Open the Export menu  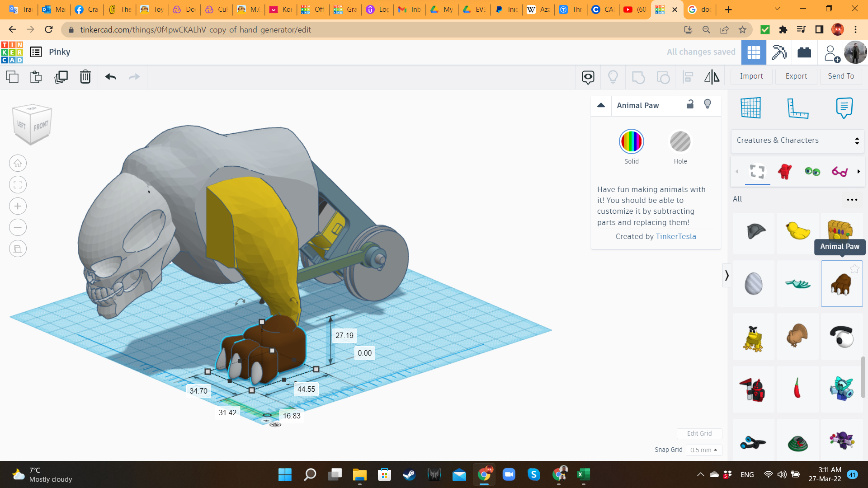pyautogui.click(x=796, y=76)
